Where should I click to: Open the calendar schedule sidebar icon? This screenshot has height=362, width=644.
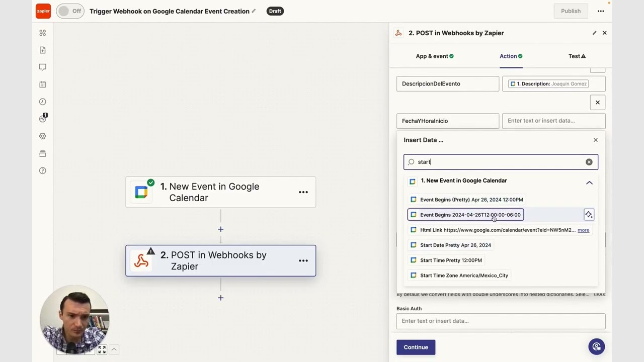[x=43, y=84]
